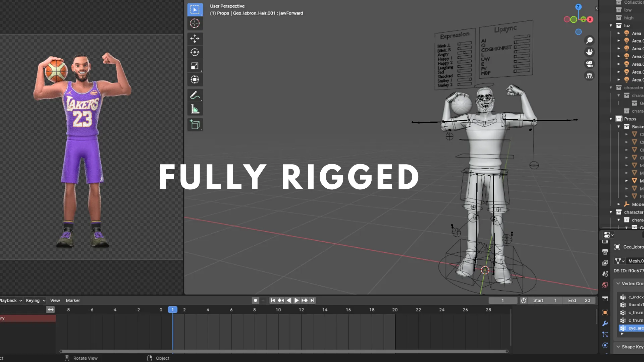Jump to the end frame
Image resolution: width=644 pixels, height=362 pixels.
(x=312, y=301)
